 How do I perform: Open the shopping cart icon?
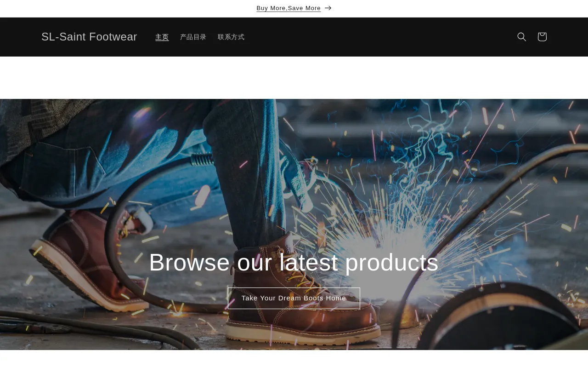542,37
